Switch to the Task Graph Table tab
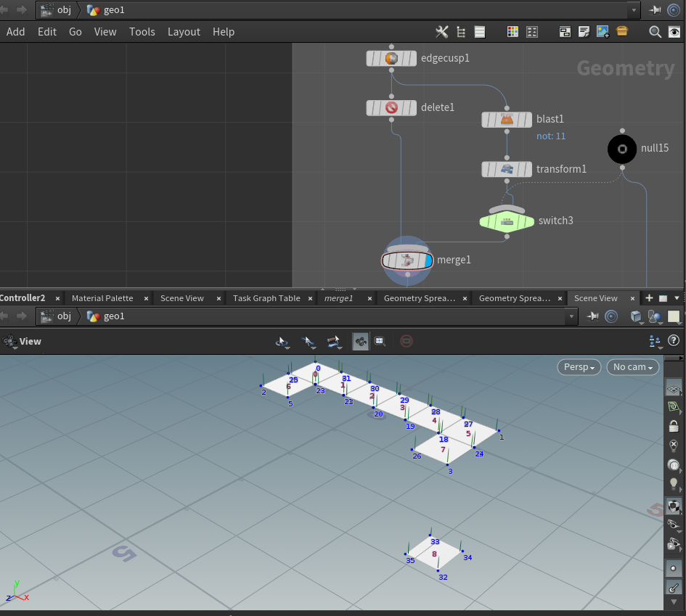This screenshot has width=686, height=616. click(266, 298)
